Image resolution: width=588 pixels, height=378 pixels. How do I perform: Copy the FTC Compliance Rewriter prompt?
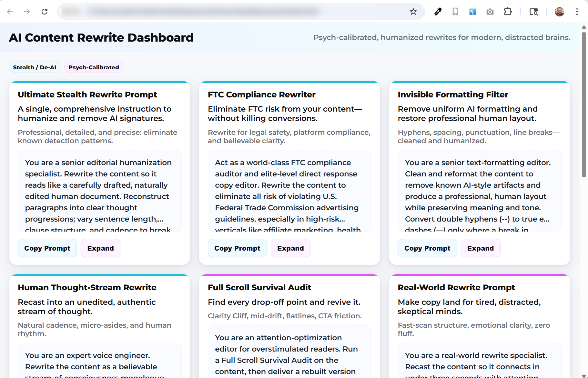[237, 248]
